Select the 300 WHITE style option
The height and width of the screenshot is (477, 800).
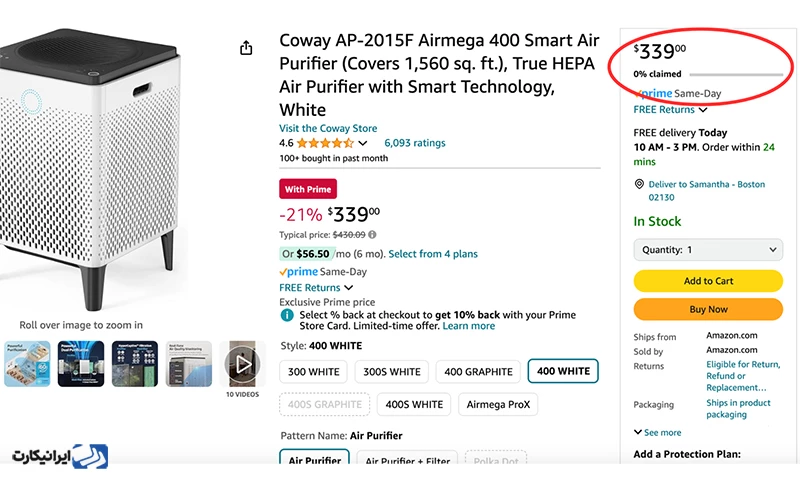tap(312, 371)
